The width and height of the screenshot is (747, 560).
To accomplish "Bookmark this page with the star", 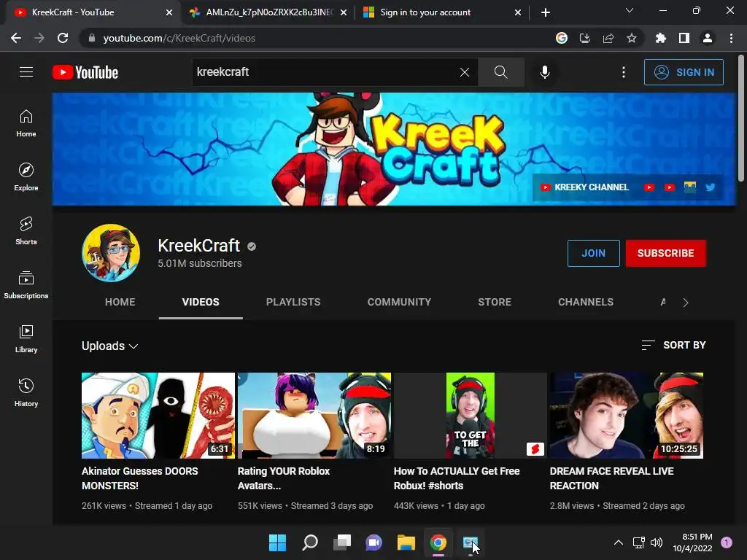I will (631, 38).
